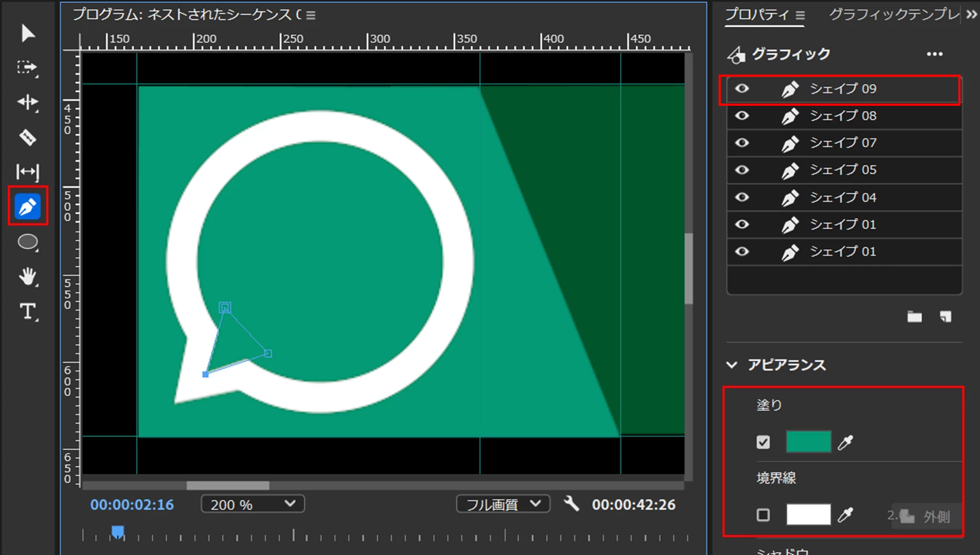This screenshot has width=980, height=555.
Task: Open the 200 % zoom level dropdown
Action: [x=253, y=504]
